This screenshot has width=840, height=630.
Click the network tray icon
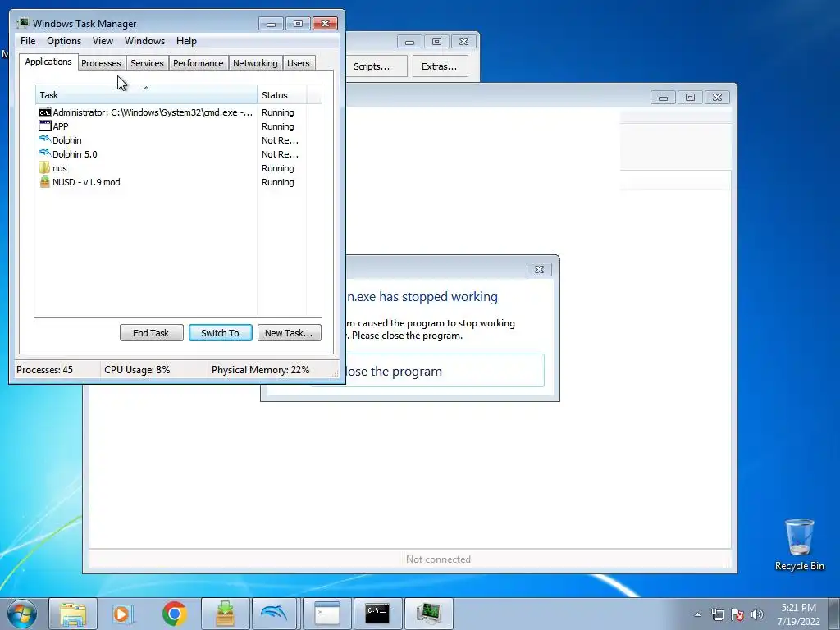(717, 614)
